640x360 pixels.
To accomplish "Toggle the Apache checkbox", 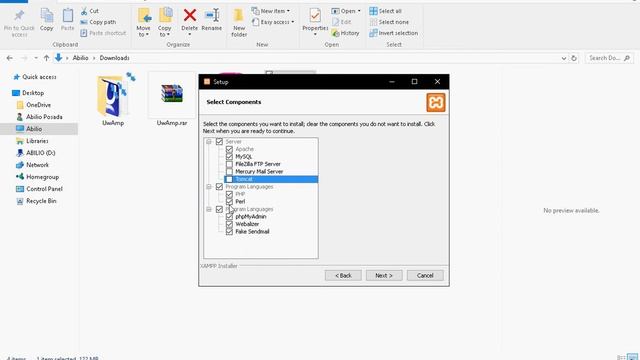I will click(229, 149).
